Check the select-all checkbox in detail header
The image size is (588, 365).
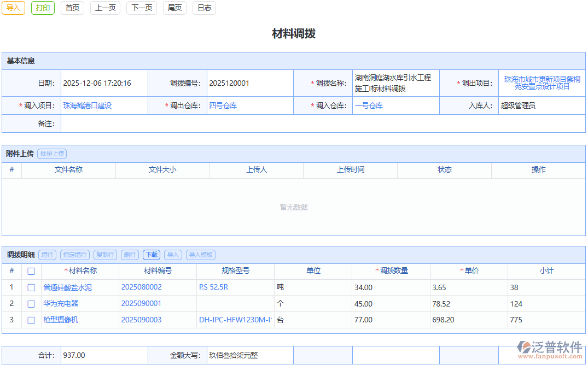tap(31, 271)
